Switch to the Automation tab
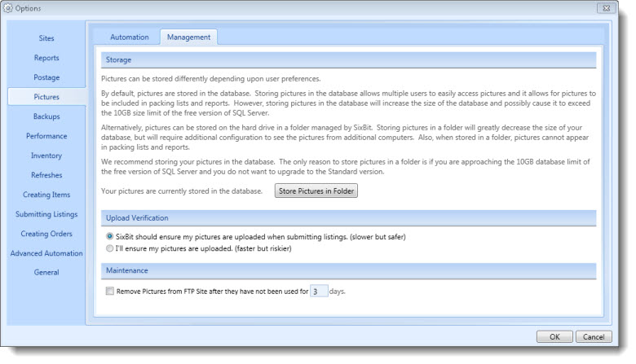 (x=130, y=37)
